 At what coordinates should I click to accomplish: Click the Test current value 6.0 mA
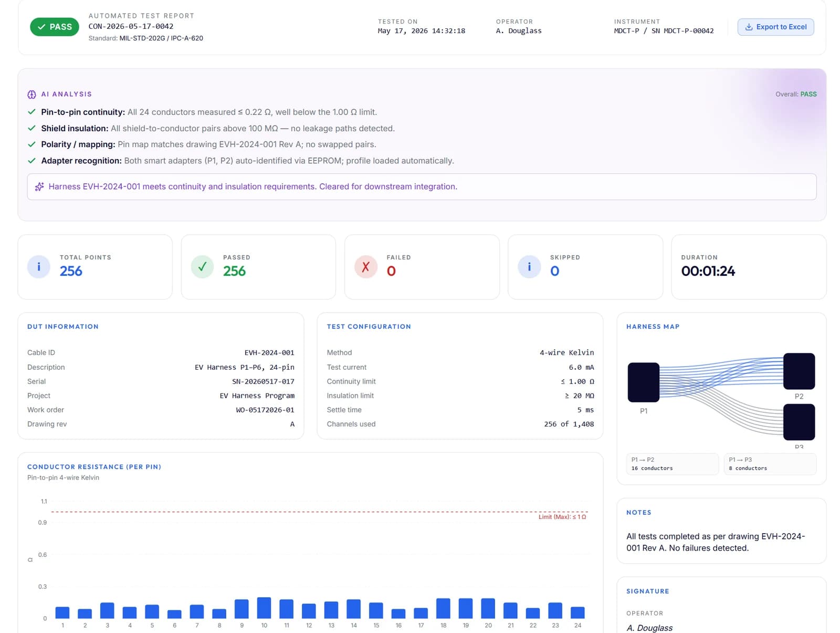(x=582, y=367)
